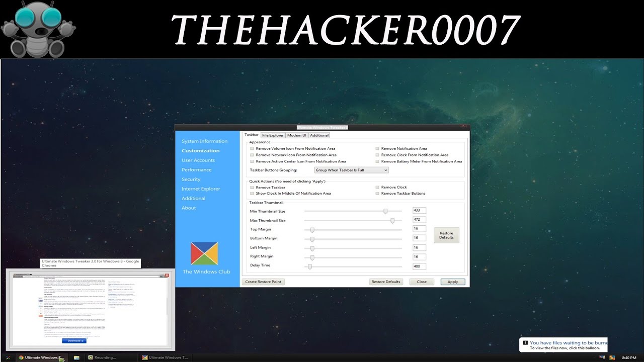Go to System Information in sidebar

[204, 141]
